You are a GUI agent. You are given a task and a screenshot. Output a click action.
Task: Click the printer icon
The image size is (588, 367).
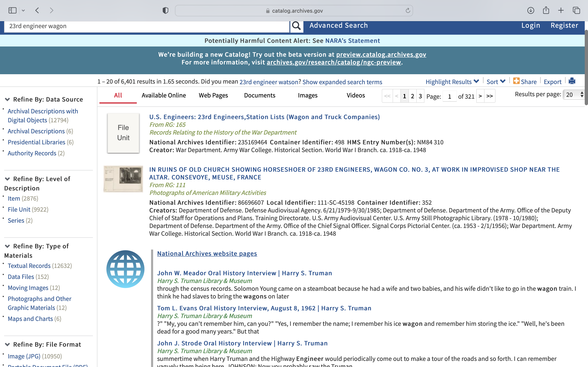tap(572, 81)
